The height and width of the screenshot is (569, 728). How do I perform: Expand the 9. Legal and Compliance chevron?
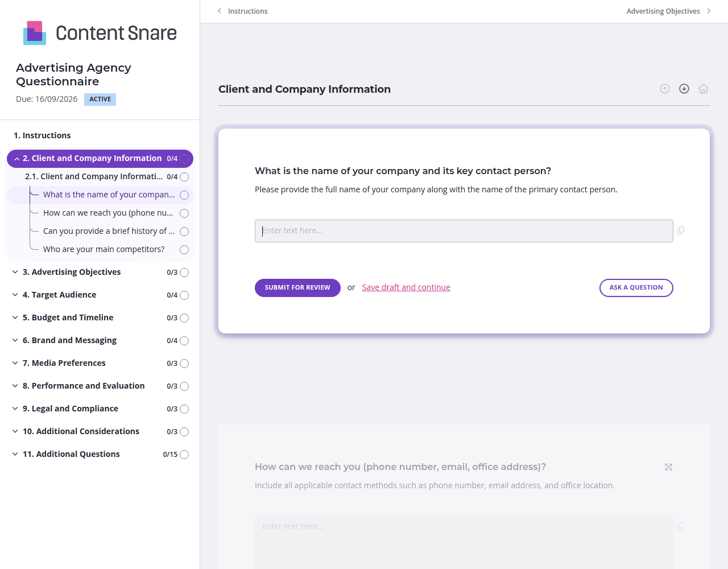pyautogui.click(x=15, y=409)
